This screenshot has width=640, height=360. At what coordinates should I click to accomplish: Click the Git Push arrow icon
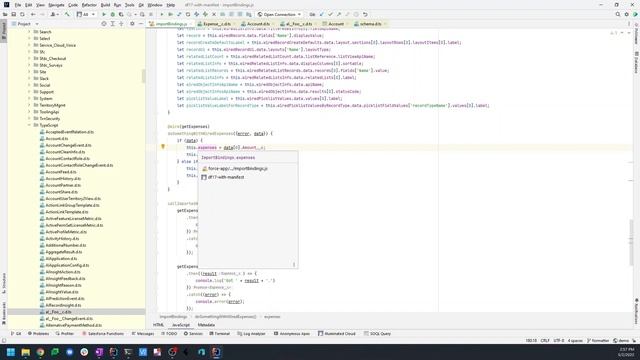[x=339, y=14]
